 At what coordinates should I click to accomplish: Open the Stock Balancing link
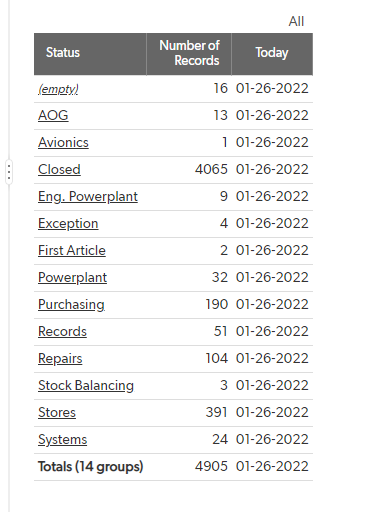(x=86, y=386)
